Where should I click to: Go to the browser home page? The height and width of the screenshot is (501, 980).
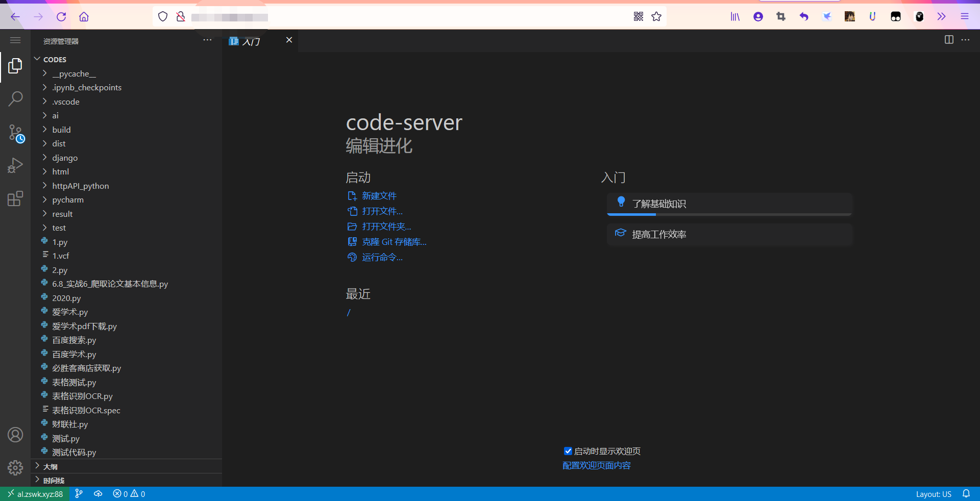tap(84, 17)
